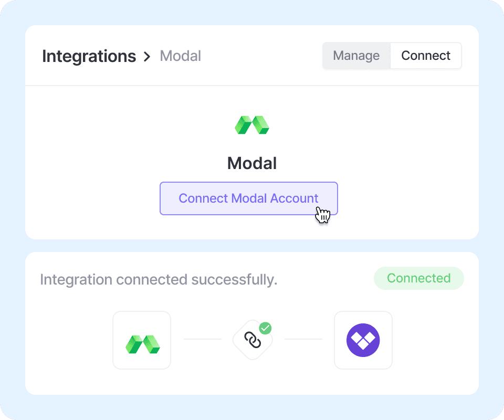Screen dimensions: 504x420
Task: Click Connect Modal Account button
Action: pos(249,198)
